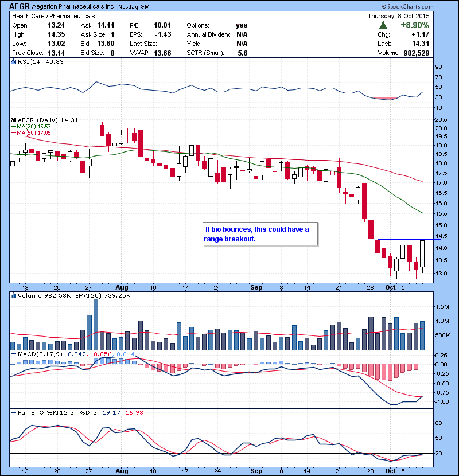Click the Thursday 8-Oct-2015 date label
459x476 pixels.
click(399, 16)
